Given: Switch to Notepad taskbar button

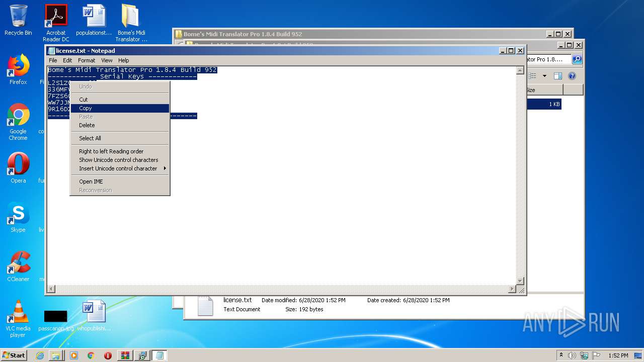Looking at the screenshot, I should pos(159,355).
